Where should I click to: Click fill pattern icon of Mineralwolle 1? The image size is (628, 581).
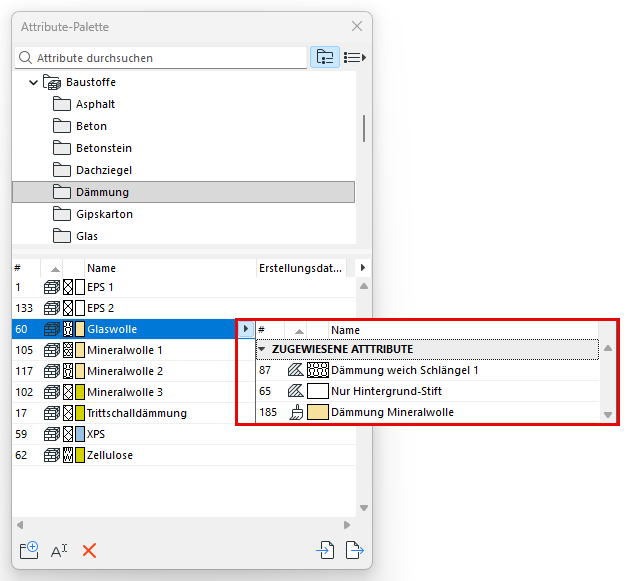[68, 350]
